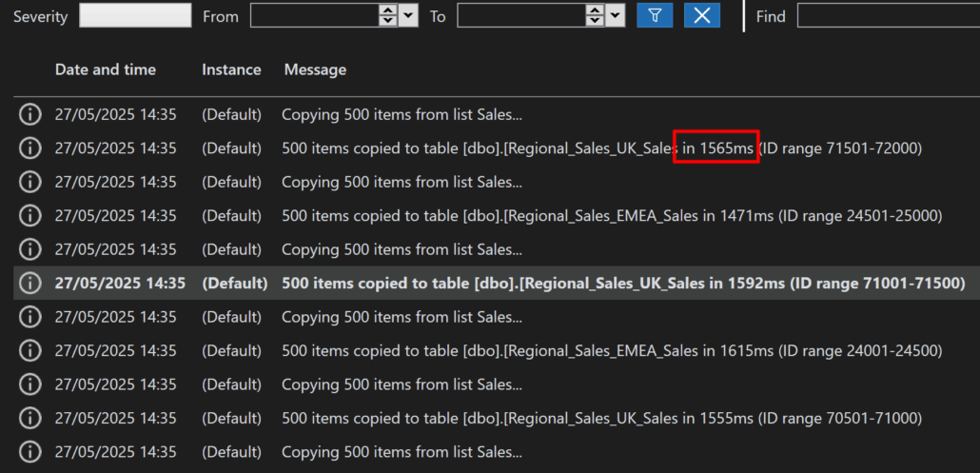Click the Severity label
This screenshot has width=980, height=473.
(x=41, y=16)
